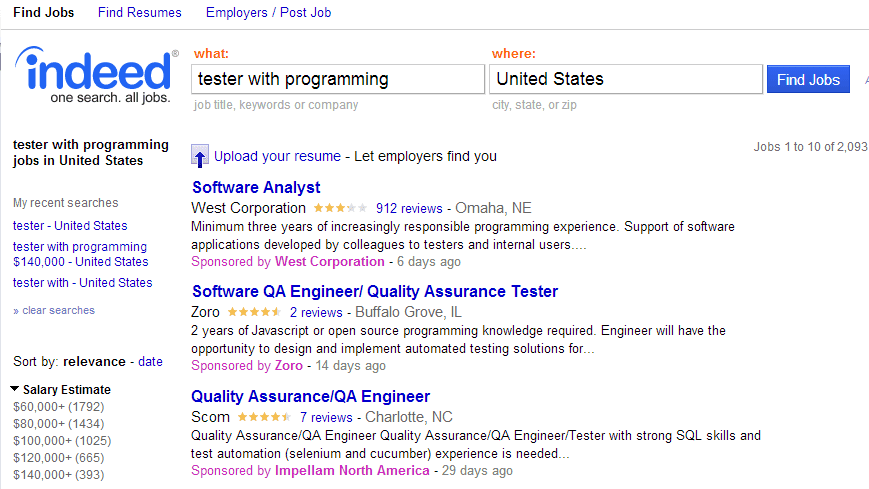Click the upload resume arrow icon
This screenshot has height=489, width=869.
coord(200,157)
